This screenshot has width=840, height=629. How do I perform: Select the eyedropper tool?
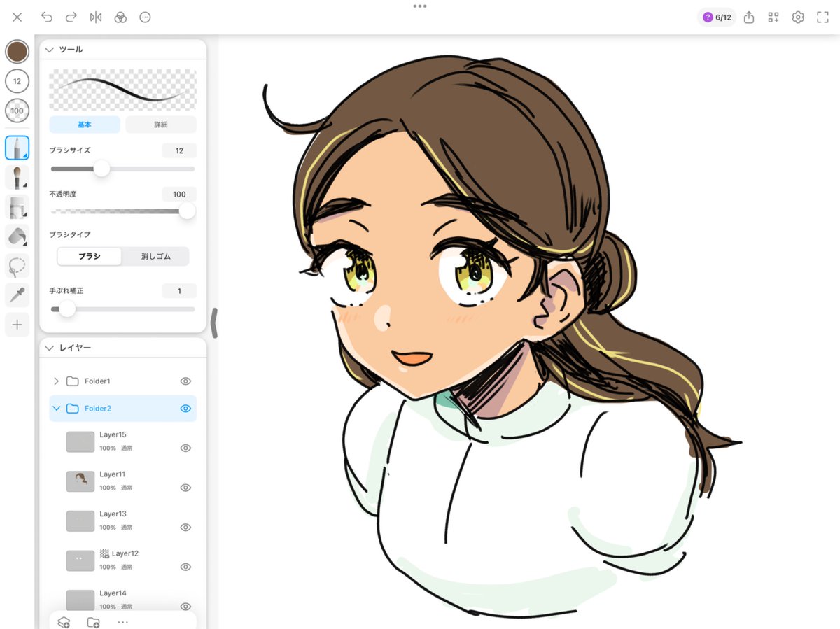(17, 295)
